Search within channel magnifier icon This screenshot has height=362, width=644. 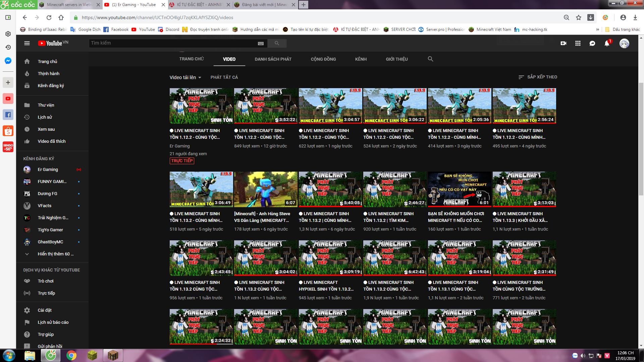(430, 59)
